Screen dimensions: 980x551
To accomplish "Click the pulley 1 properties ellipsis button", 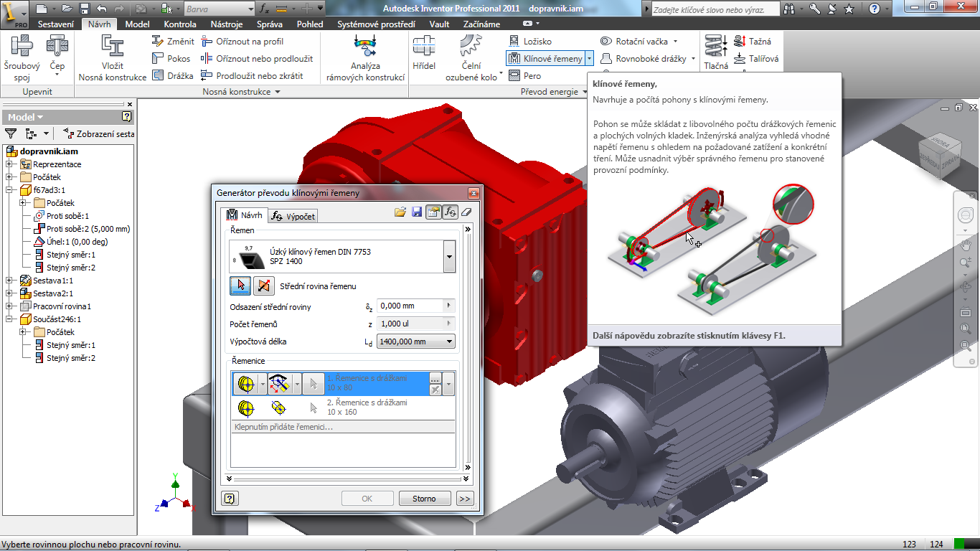I will 435,378.
